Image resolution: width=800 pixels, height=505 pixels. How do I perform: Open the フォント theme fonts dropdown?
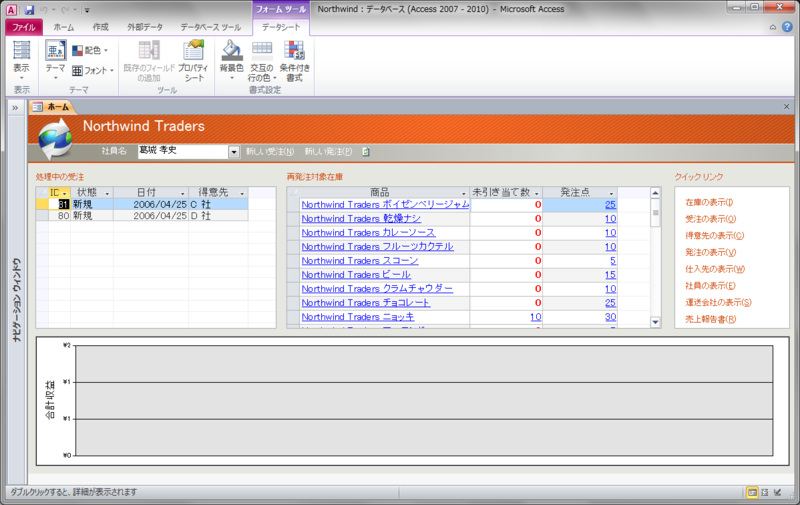pos(92,70)
